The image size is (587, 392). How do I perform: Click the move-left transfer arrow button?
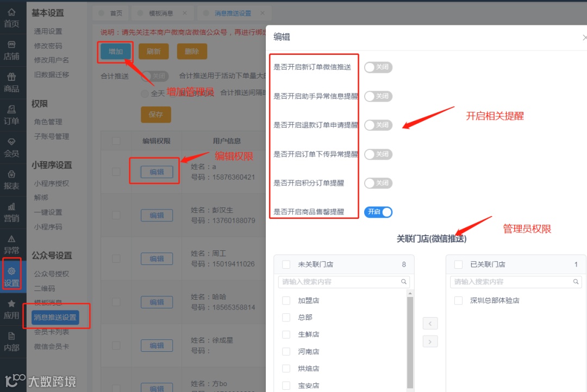coord(430,323)
